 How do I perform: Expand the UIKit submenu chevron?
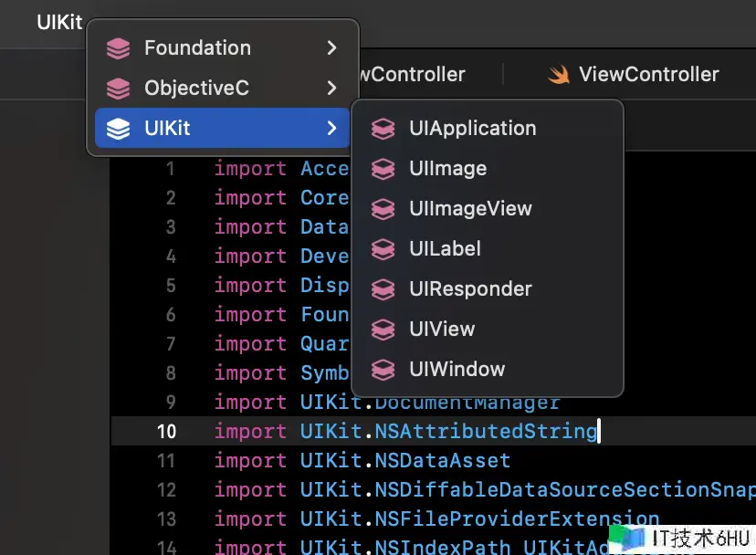click(x=331, y=129)
